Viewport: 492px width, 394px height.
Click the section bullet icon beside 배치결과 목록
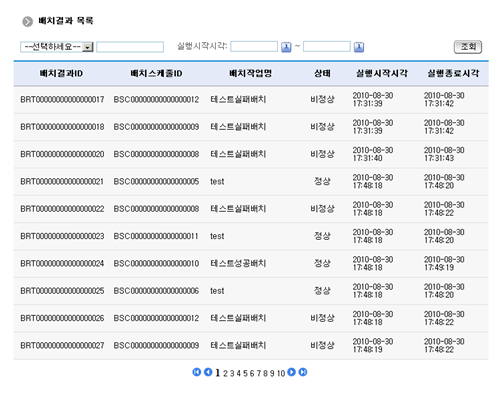[28, 22]
